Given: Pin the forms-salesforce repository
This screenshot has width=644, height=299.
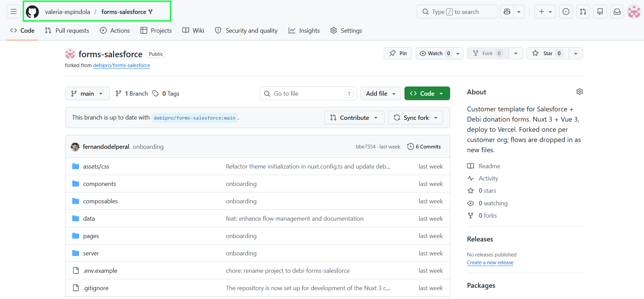Looking at the screenshot, I should 398,53.
